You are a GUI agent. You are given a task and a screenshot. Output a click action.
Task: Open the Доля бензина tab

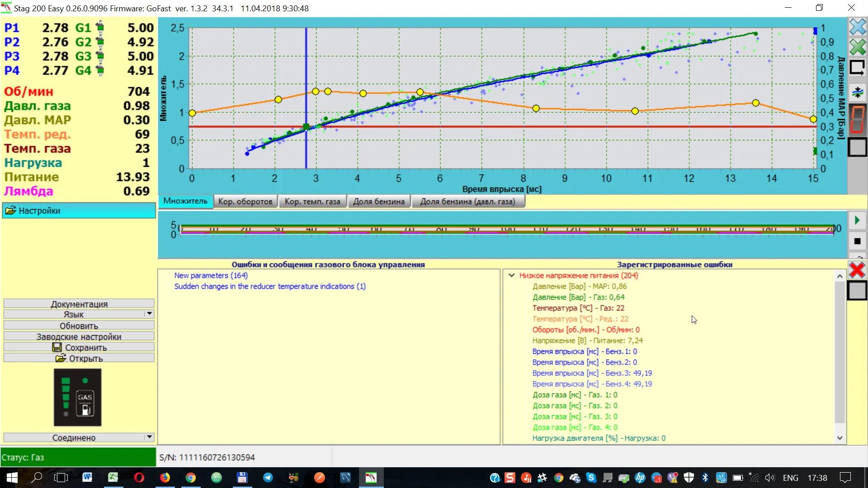click(x=379, y=202)
